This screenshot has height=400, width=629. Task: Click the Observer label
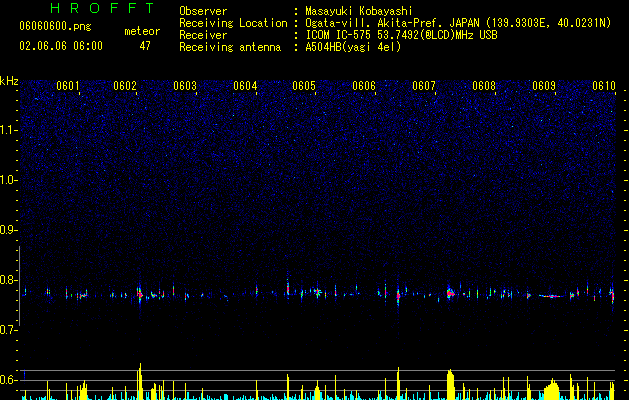click(x=203, y=11)
